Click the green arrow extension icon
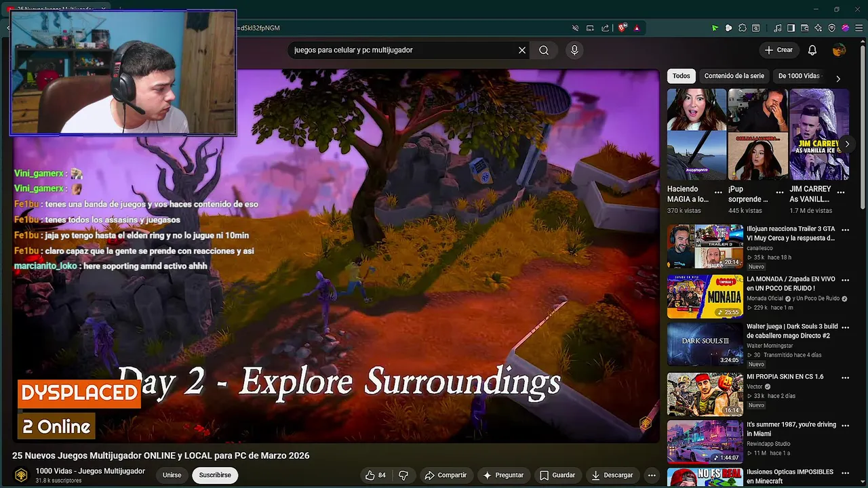The width and height of the screenshot is (868, 488). (715, 28)
